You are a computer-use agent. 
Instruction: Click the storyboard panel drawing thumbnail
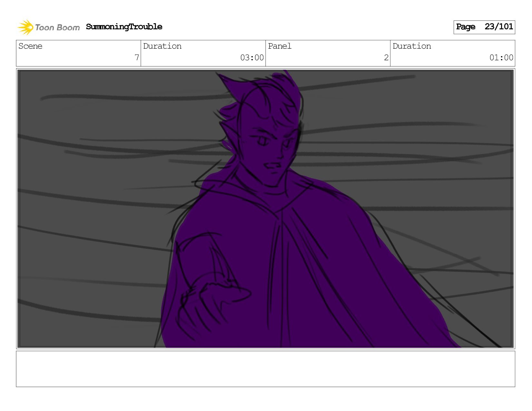click(265, 209)
